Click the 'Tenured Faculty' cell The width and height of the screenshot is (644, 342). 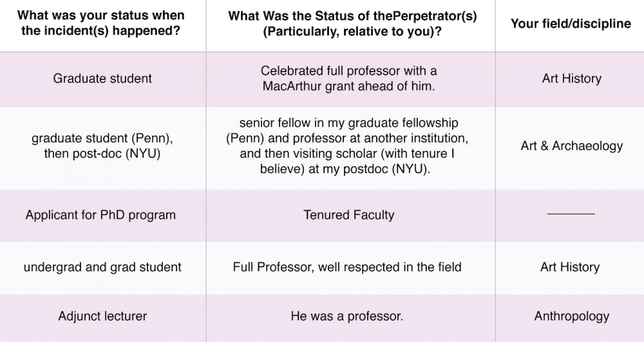[x=349, y=215]
